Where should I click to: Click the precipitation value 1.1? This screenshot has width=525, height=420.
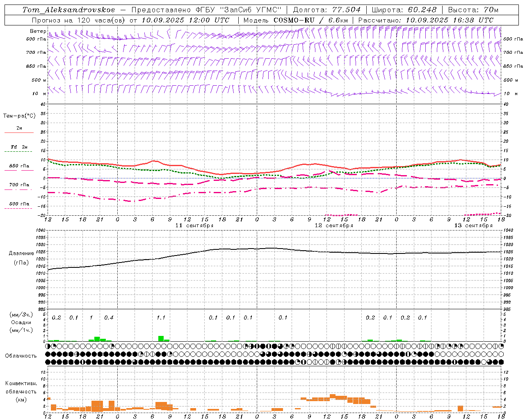click(161, 317)
